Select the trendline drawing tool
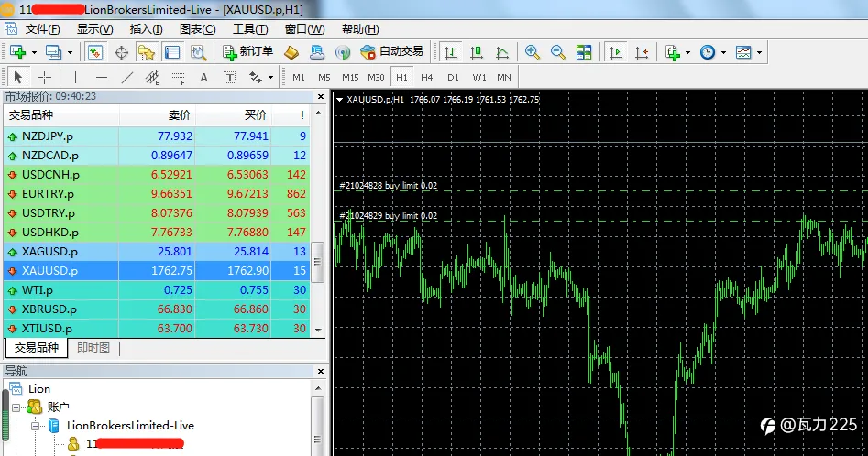 click(127, 77)
